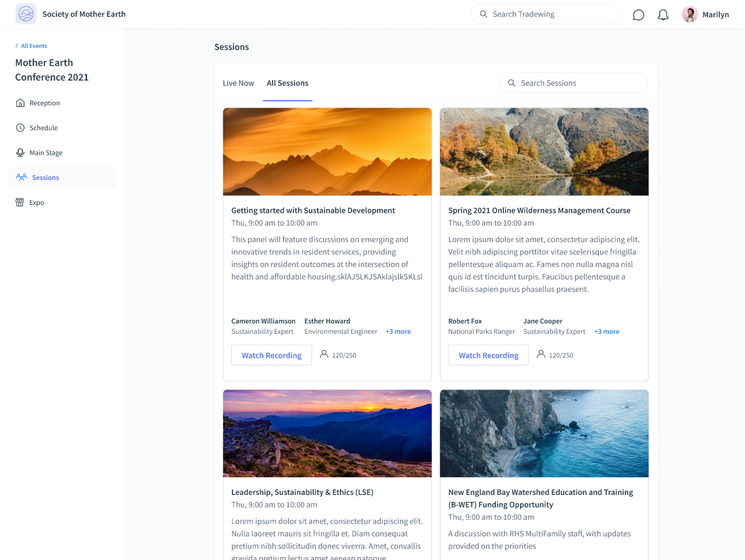Open the coastal cliffs session thumbnail

click(x=544, y=433)
